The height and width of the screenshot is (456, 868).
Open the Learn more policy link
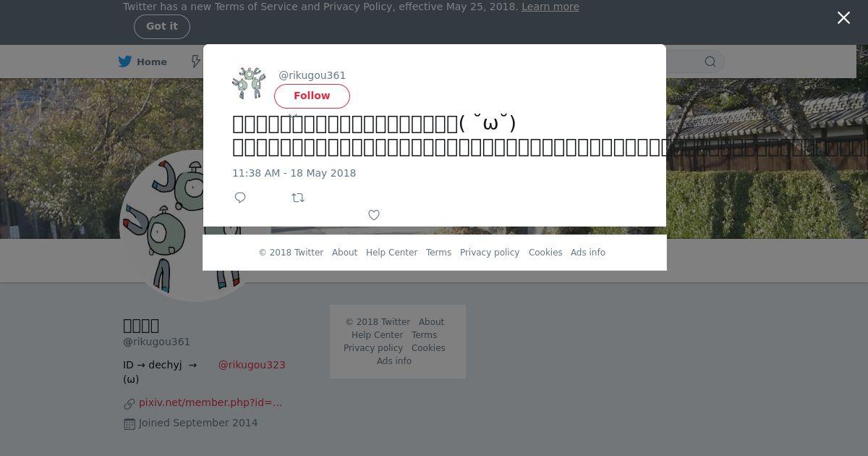(x=550, y=7)
